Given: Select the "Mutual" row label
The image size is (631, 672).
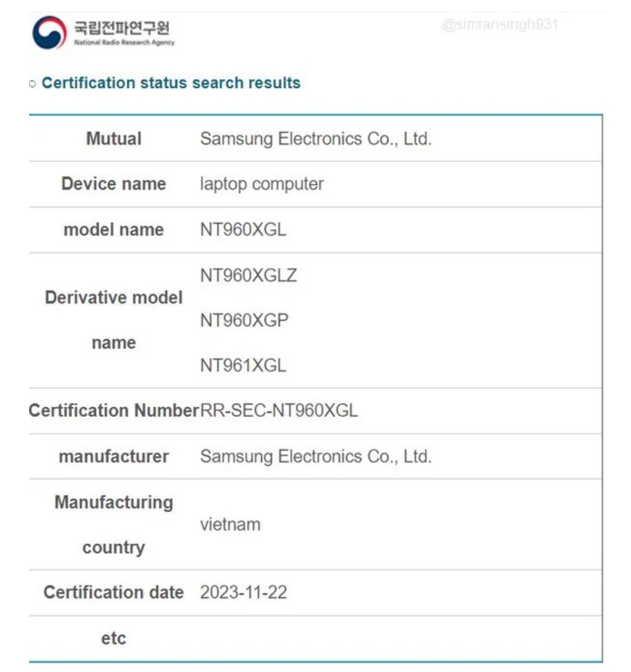Looking at the screenshot, I should tap(113, 138).
